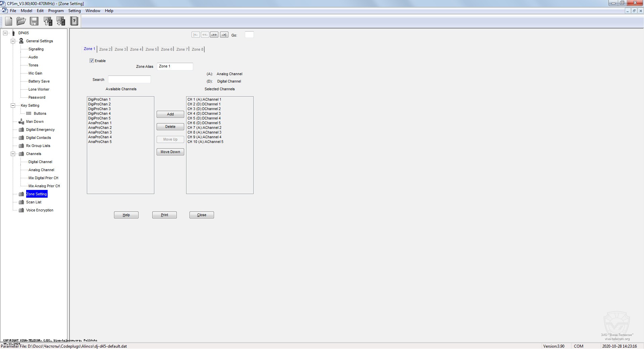
Task: Select CH 6 (D):DChannel 5 entry
Action: click(204, 123)
